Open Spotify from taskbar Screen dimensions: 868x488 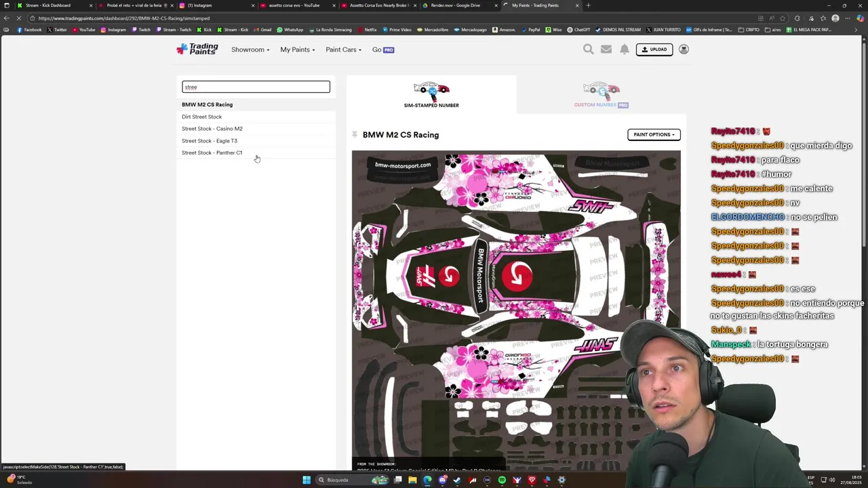pyautogui.click(x=502, y=480)
